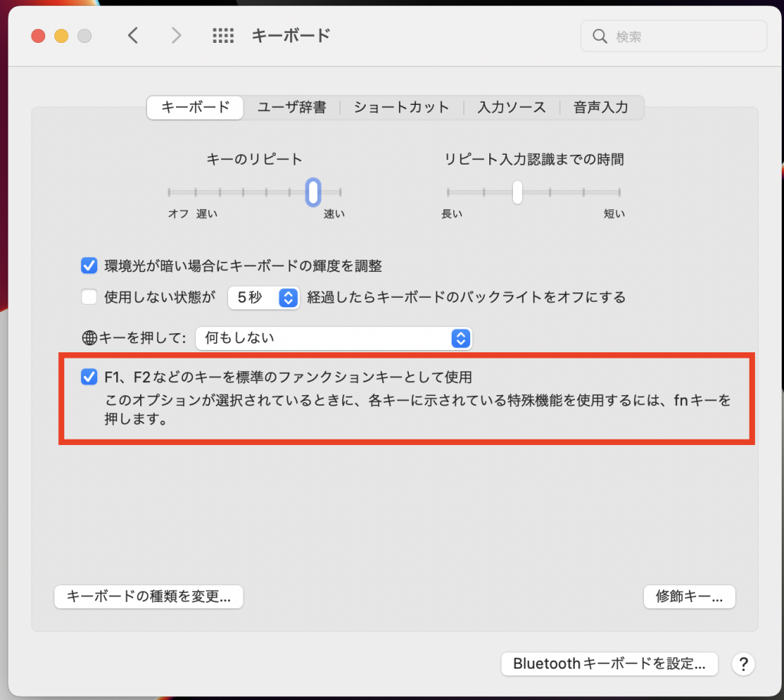Click the キーボードの種類を変更 button
The image size is (784, 700).
pos(149,597)
